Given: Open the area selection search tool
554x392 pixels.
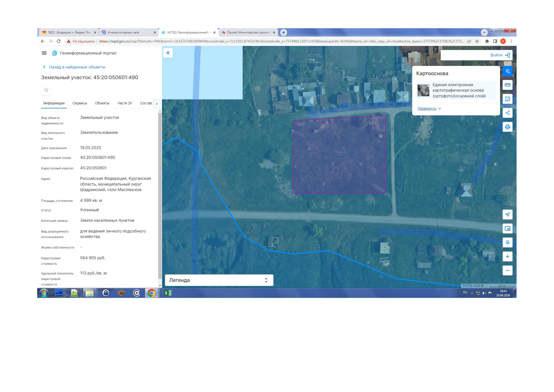Looking at the screenshot, I should pyautogui.click(x=507, y=99).
